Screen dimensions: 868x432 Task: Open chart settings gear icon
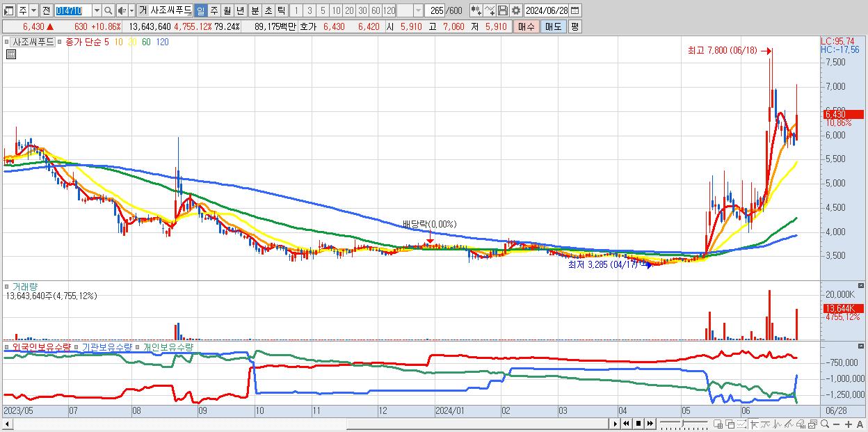click(516, 10)
